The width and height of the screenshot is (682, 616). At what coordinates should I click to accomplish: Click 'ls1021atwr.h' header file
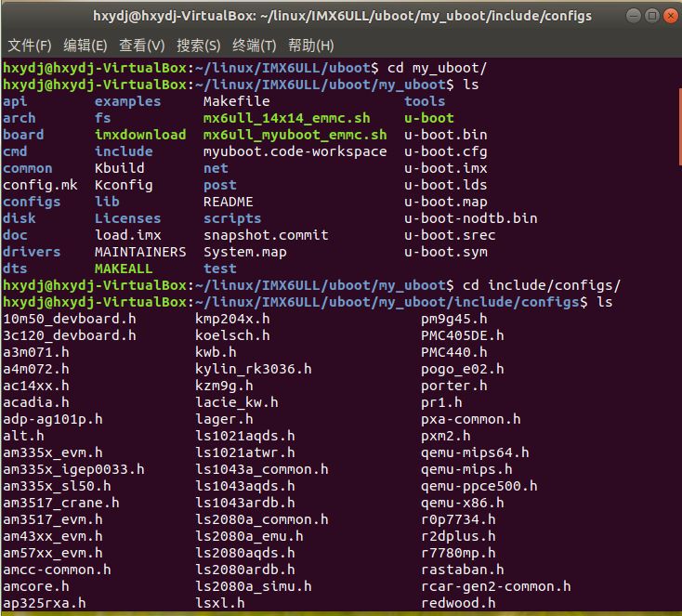point(245,452)
